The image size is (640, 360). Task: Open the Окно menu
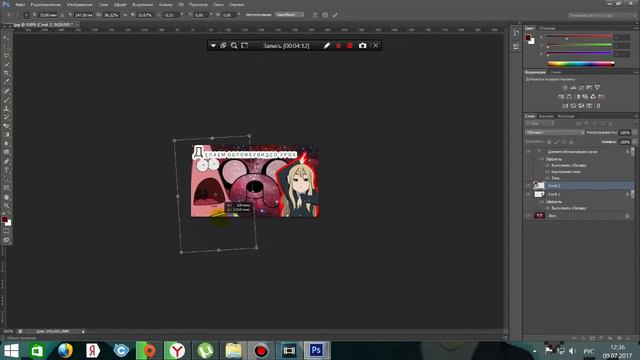pos(218,4)
